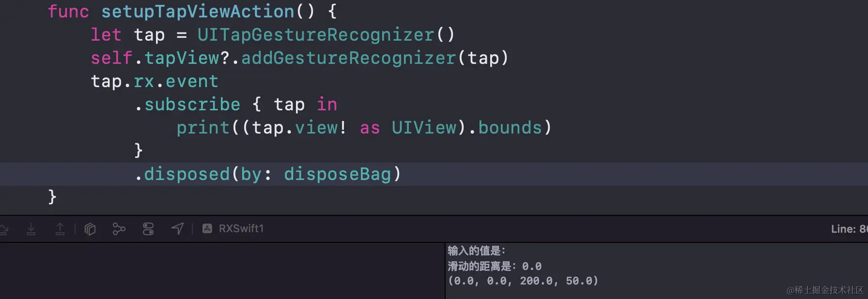Click UITapGestureRecognizer in the code
The height and width of the screenshot is (299, 868).
pos(315,35)
